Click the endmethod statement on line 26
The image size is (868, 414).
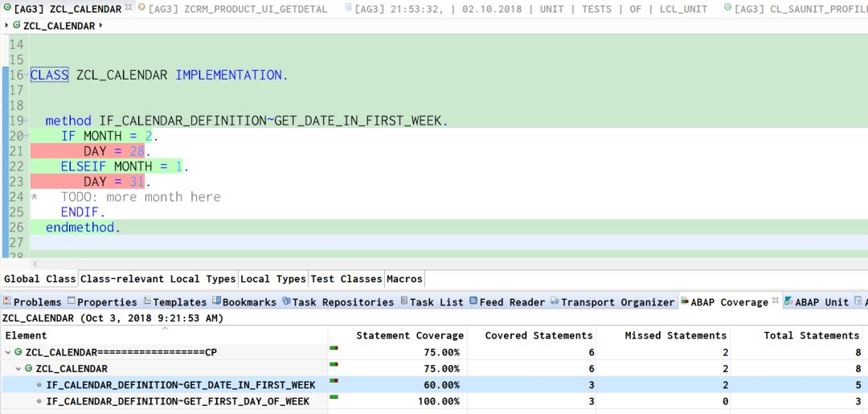pos(83,227)
